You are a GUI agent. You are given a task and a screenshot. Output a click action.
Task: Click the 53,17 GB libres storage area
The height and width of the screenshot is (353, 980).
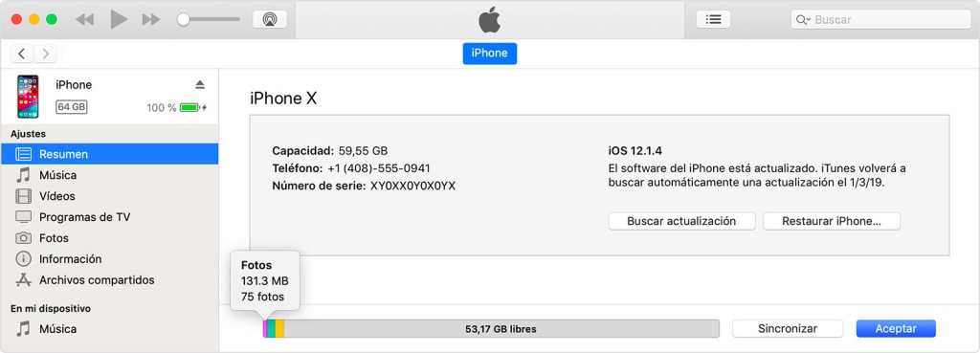pos(501,329)
